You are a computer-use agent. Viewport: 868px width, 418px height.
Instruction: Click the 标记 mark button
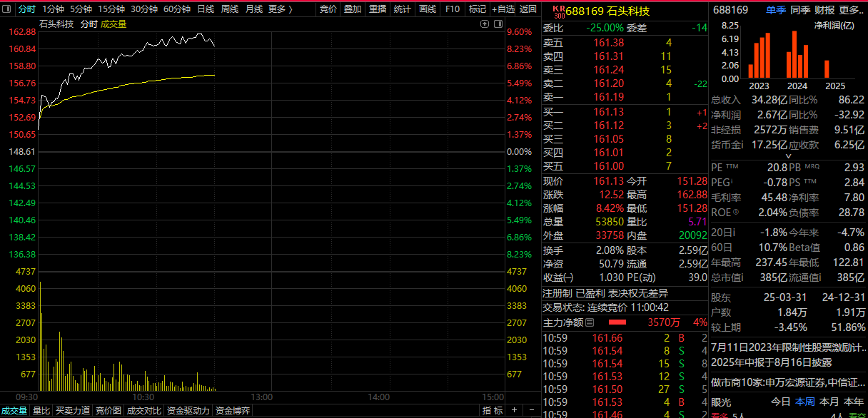(x=477, y=9)
